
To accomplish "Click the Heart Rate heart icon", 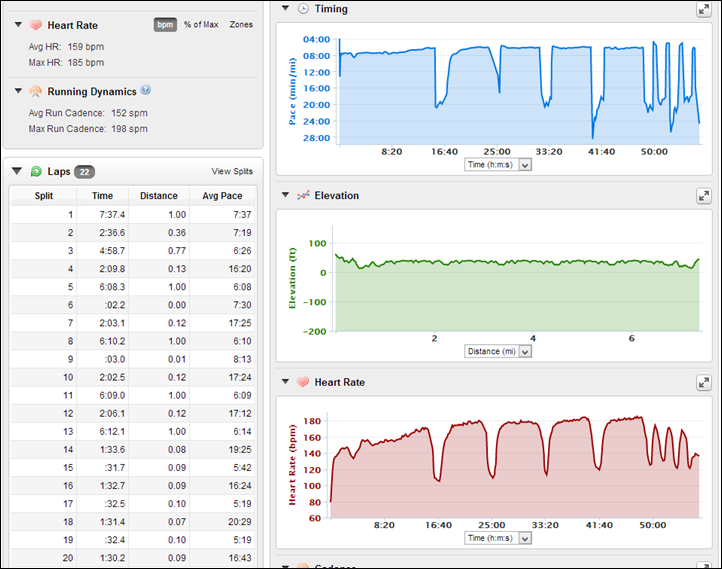I will click(x=35, y=24).
